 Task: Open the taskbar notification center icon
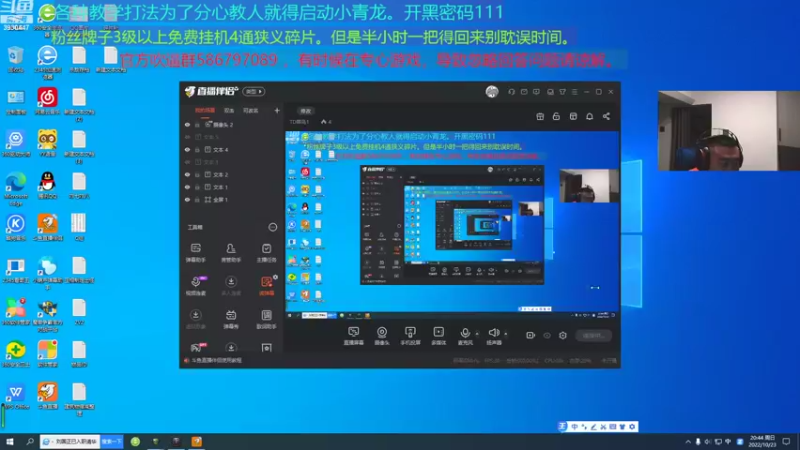(787, 441)
